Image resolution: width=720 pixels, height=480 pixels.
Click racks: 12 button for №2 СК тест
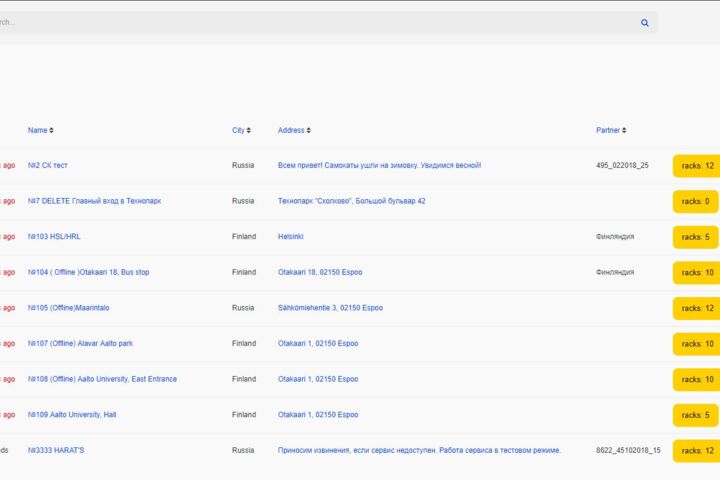pos(696,166)
